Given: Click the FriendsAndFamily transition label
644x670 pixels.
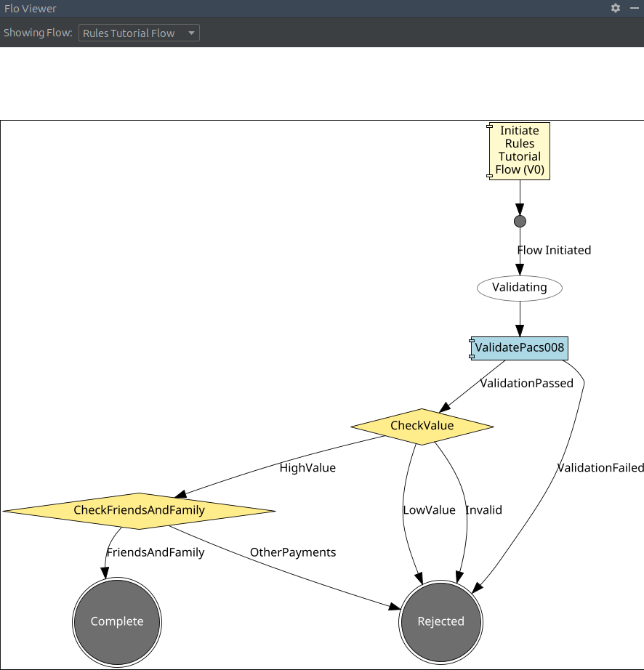Looking at the screenshot, I should pyautogui.click(x=156, y=552).
